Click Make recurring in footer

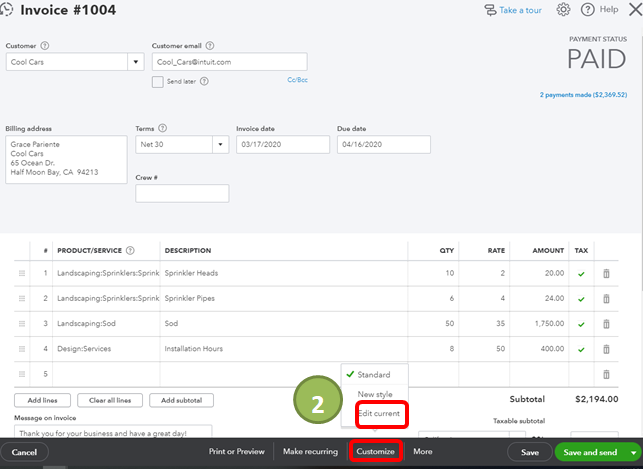pyautogui.click(x=310, y=451)
